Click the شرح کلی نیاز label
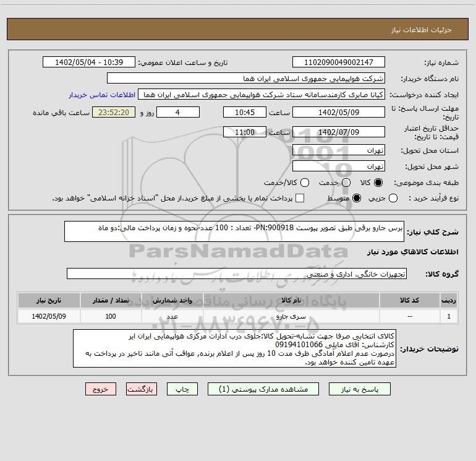Viewport: 476px width, 461px height. pos(433,232)
